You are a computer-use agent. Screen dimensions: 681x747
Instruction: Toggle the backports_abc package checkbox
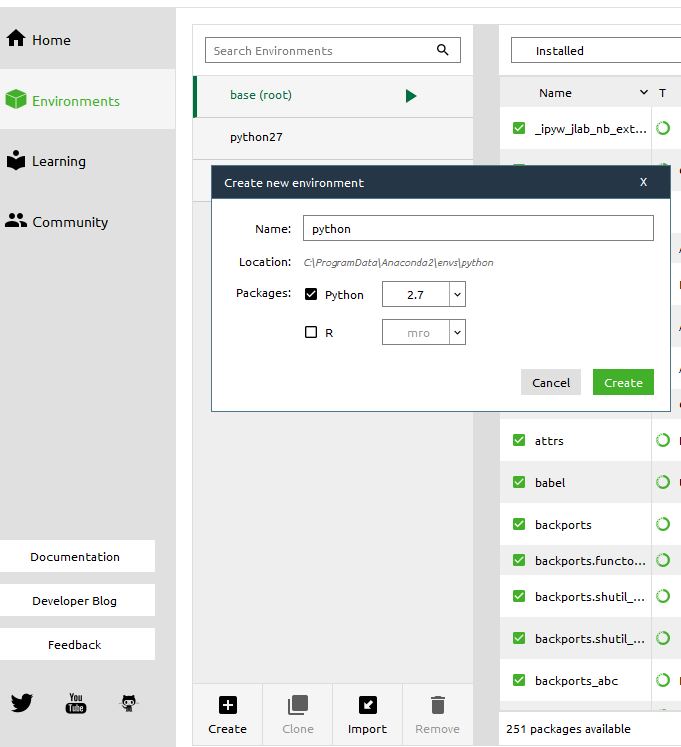519,680
